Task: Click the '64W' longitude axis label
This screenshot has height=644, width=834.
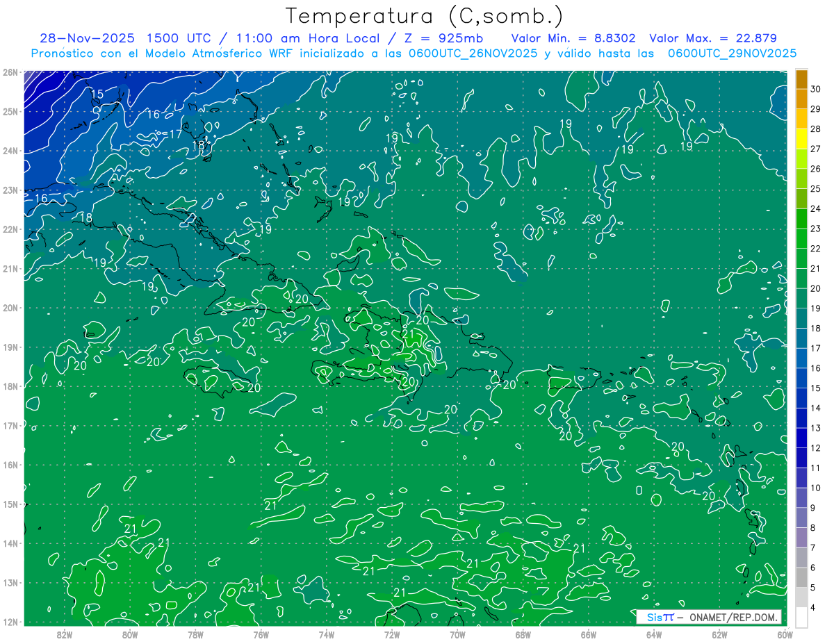Action: [654, 635]
